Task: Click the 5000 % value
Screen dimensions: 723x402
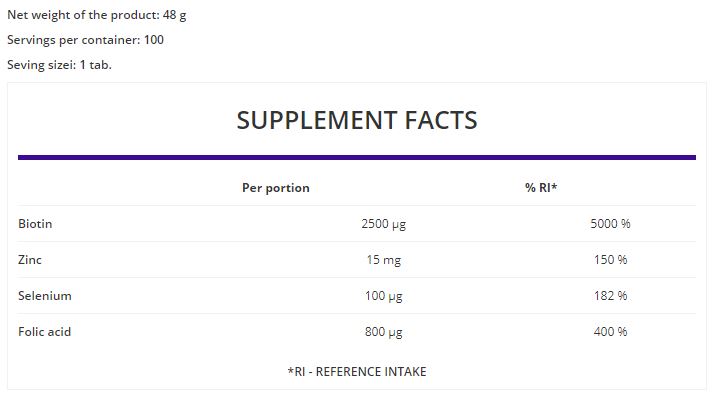Action: 610,224
